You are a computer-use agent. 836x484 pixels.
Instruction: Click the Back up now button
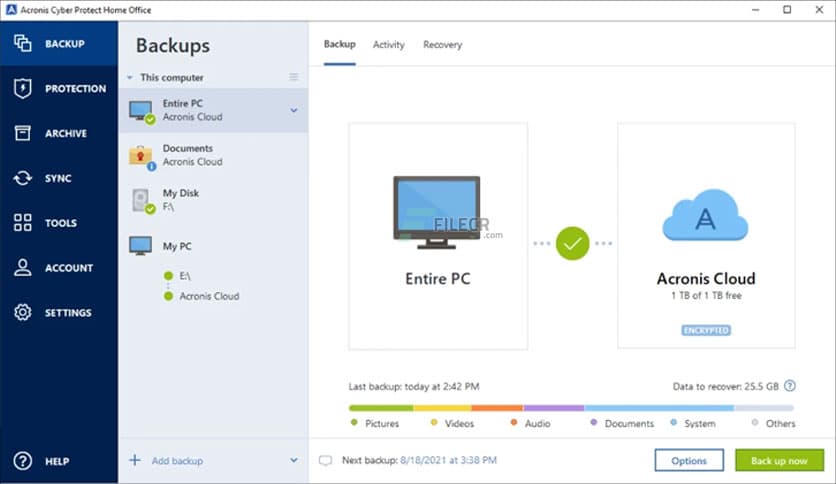coord(779,461)
